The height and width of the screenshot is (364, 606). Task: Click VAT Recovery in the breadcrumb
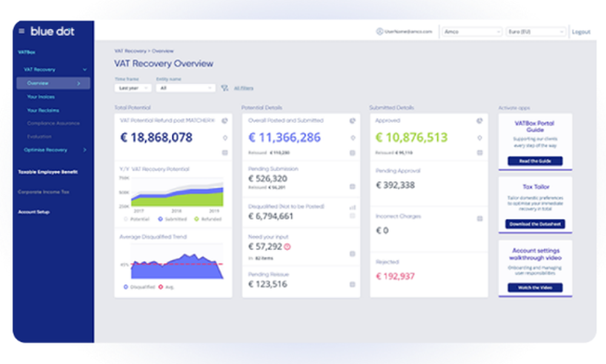(x=130, y=51)
